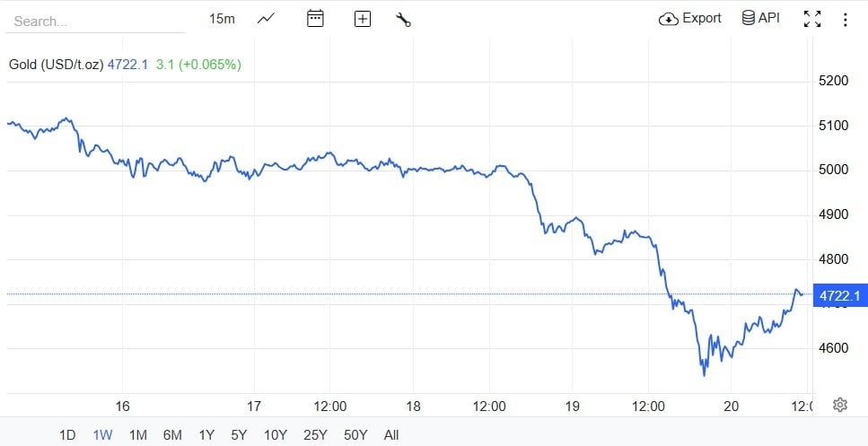This screenshot has width=868, height=446.
Task: Click the add comparison plus icon
Action: (363, 19)
